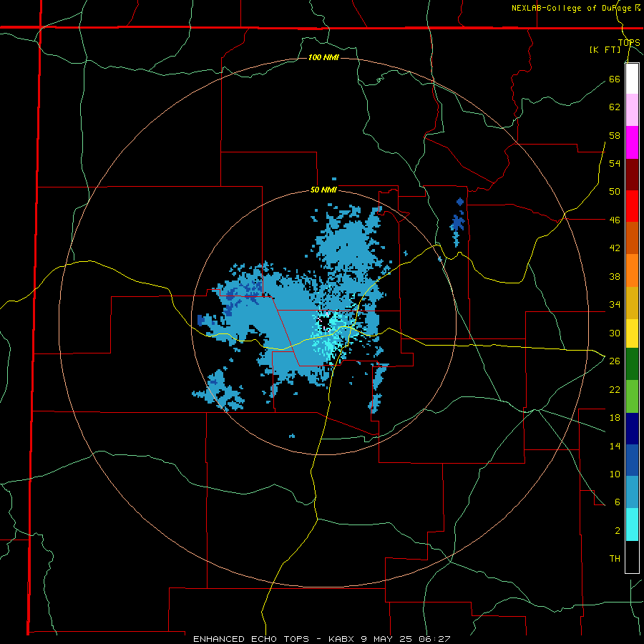Click the light pink 62 kft legend swatch
The height and width of the screenshot is (644, 644).
(x=632, y=110)
